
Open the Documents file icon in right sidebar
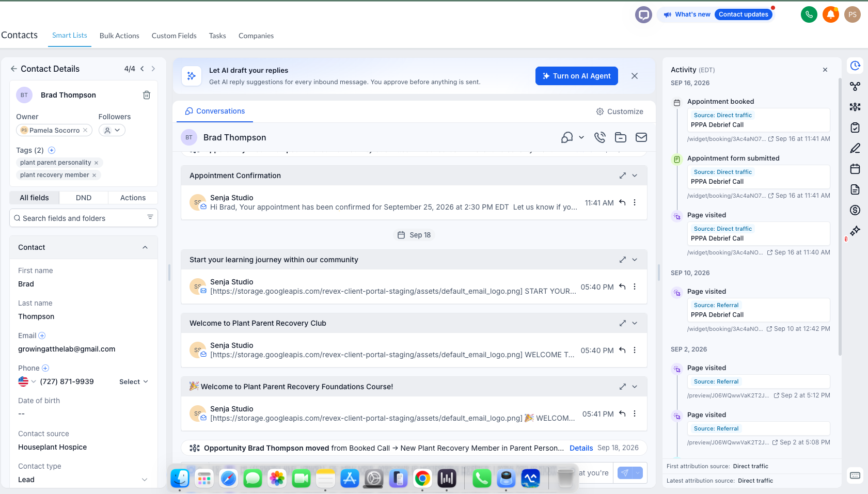[855, 189]
